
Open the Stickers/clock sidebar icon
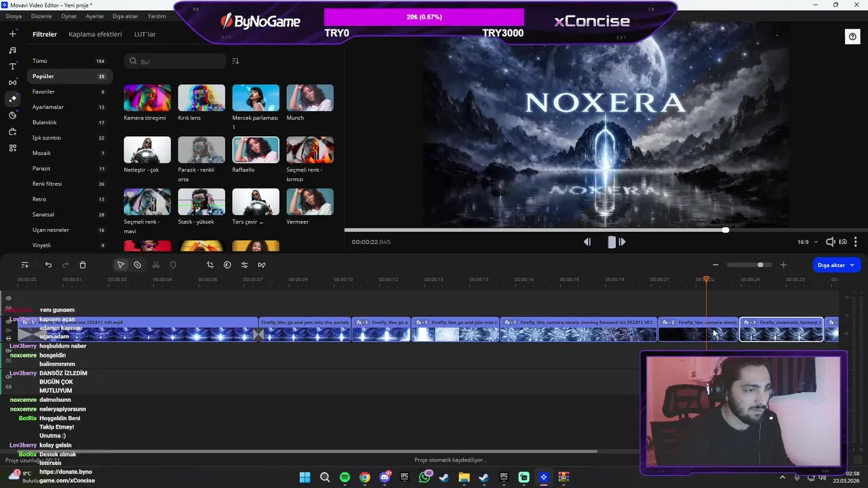point(12,115)
